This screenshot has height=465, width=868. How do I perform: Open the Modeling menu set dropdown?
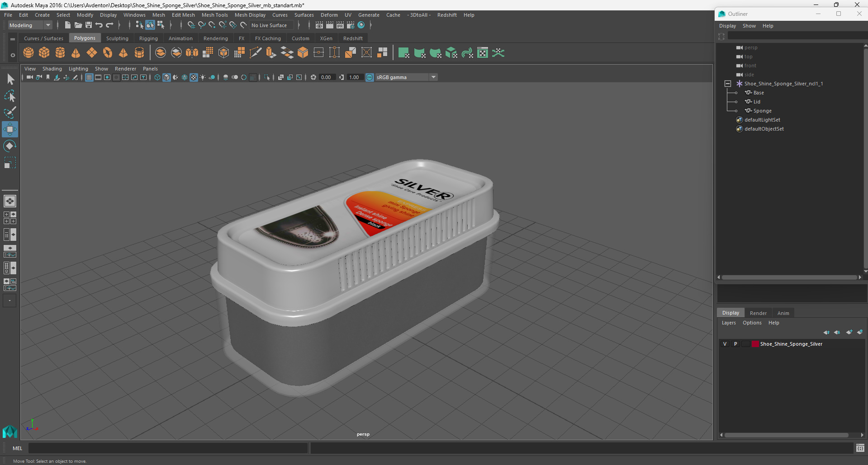point(30,25)
